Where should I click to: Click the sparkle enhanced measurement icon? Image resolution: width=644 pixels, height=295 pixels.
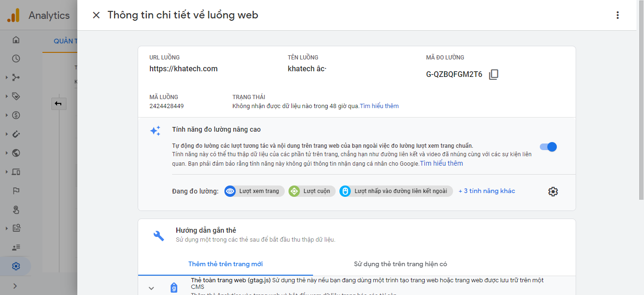pos(155,131)
